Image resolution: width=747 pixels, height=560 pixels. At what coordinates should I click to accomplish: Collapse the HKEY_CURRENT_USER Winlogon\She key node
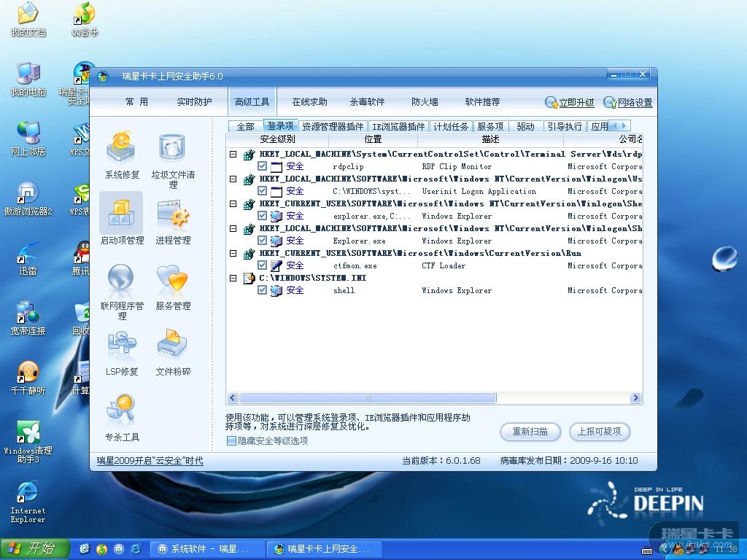coord(233,204)
